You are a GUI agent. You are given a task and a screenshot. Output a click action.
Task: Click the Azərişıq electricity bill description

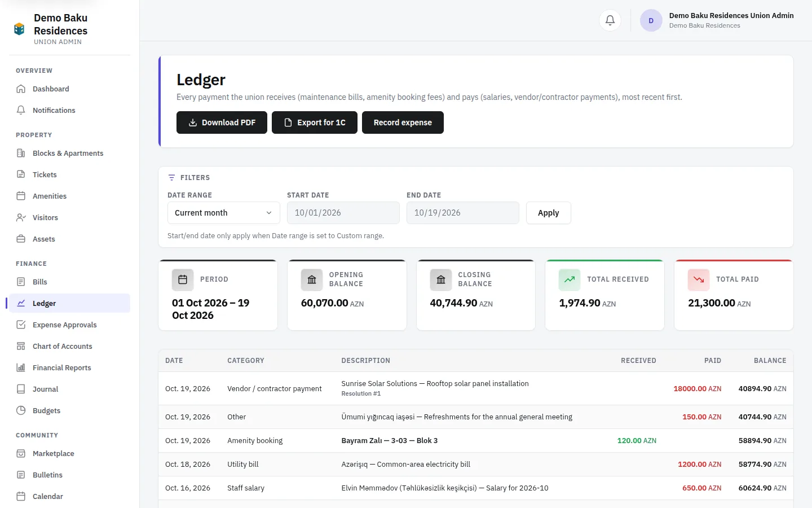pos(405,464)
